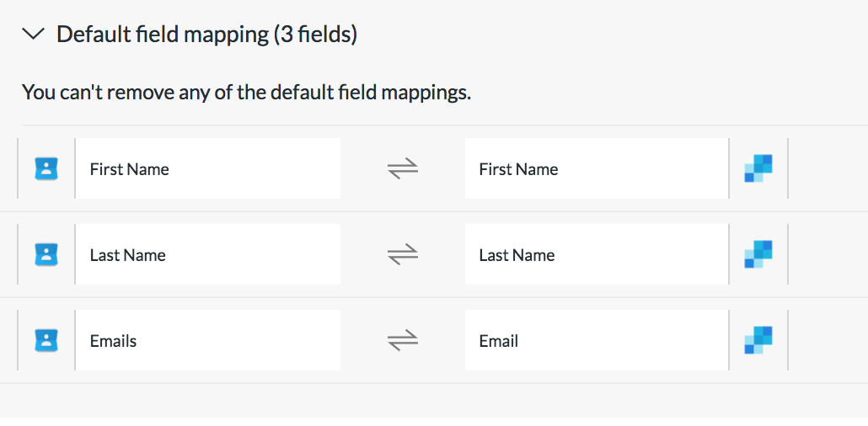Viewport: 868px width, 426px height.
Task: Open the left First Name field box
Action: point(207,168)
